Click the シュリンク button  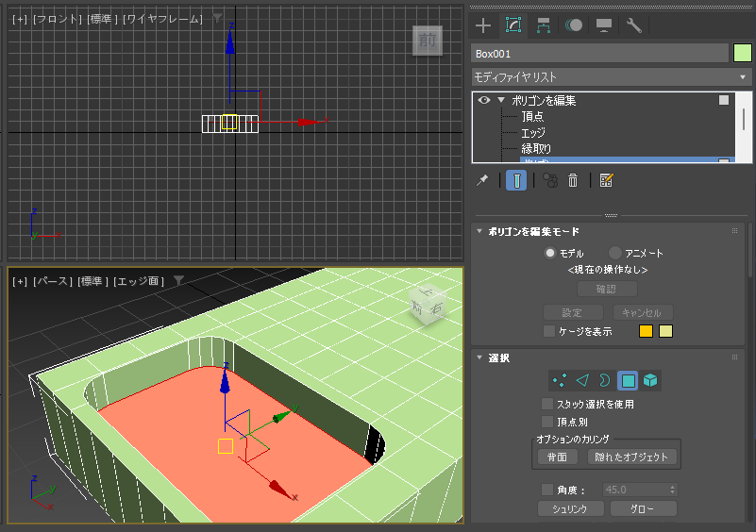[570, 508]
